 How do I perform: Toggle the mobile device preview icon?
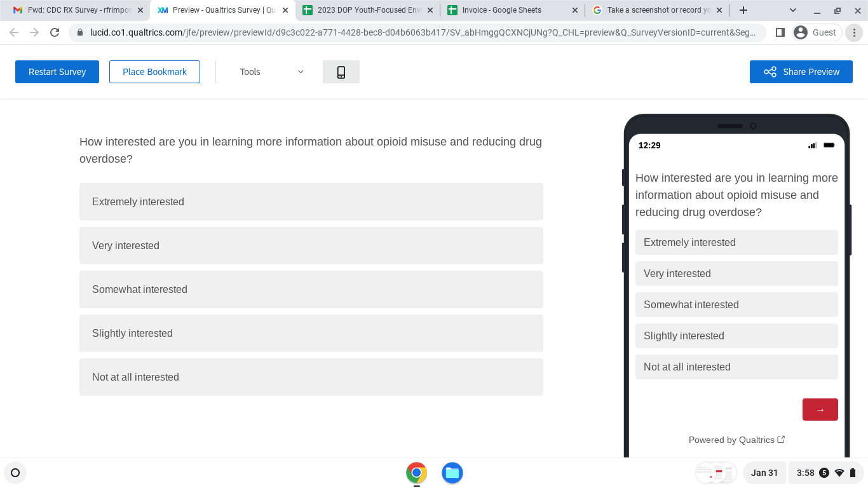(x=341, y=72)
